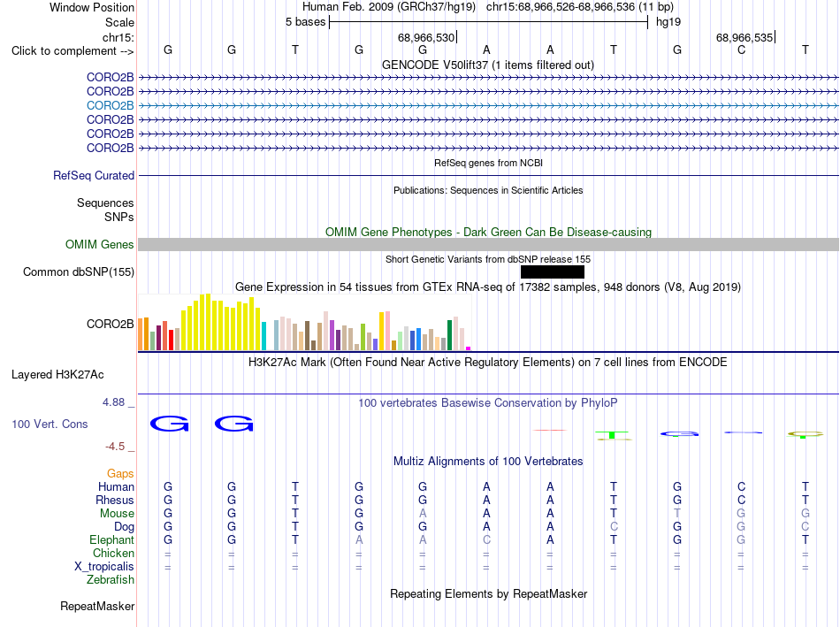
Task: Click the 4.88 conservation axis value
Action: (113, 401)
